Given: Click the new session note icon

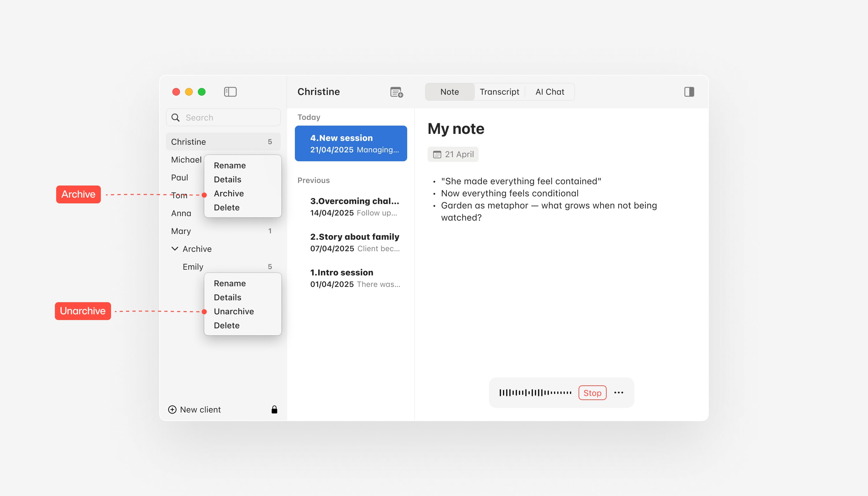Looking at the screenshot, I should [x=396, y=92].
